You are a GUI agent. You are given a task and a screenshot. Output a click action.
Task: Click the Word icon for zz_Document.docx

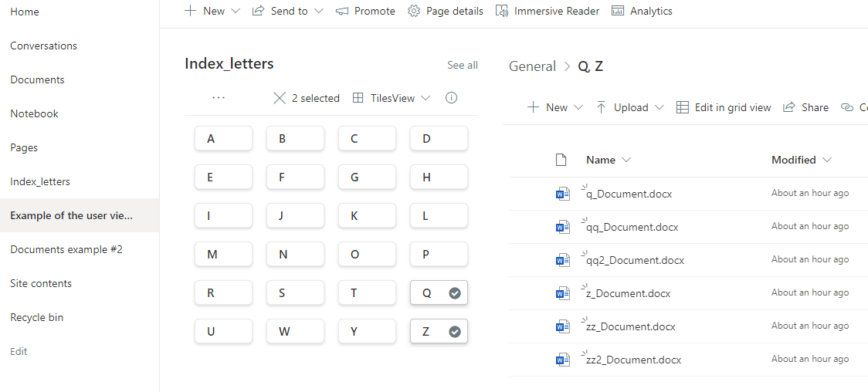562,326
